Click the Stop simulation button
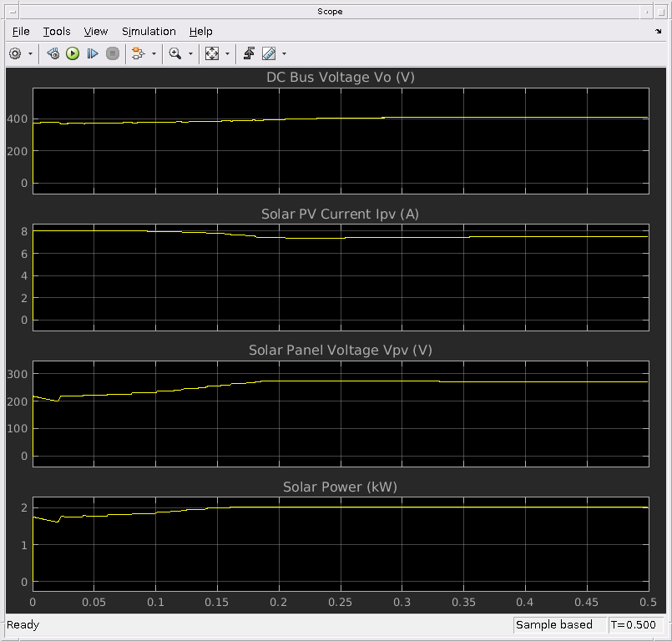This screenshot has width=672, height=641. [x=113, y=53]
